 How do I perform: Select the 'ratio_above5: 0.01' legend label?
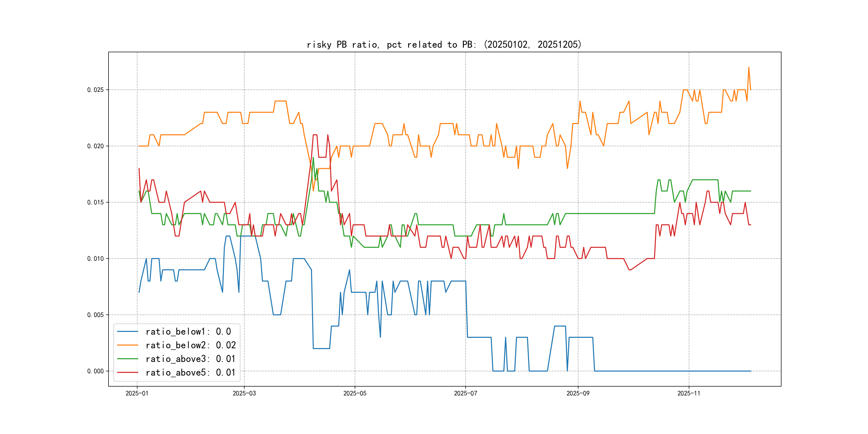[x=190, y=372]
